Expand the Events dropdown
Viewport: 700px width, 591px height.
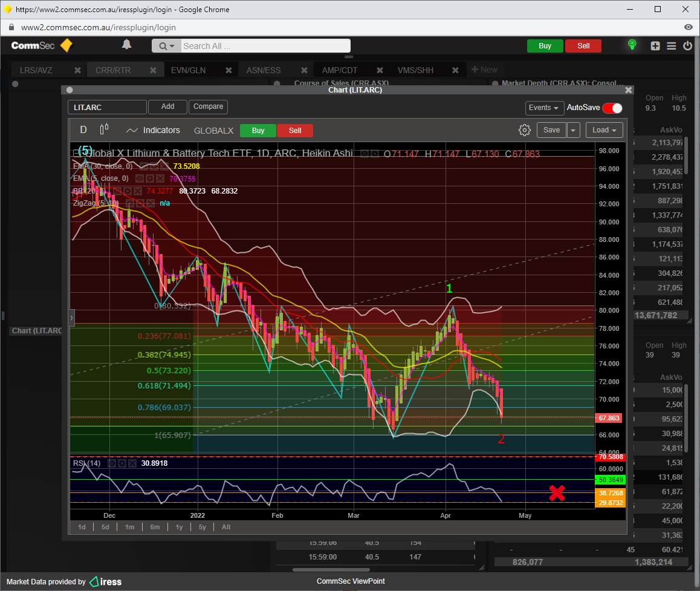pos(544,108)
